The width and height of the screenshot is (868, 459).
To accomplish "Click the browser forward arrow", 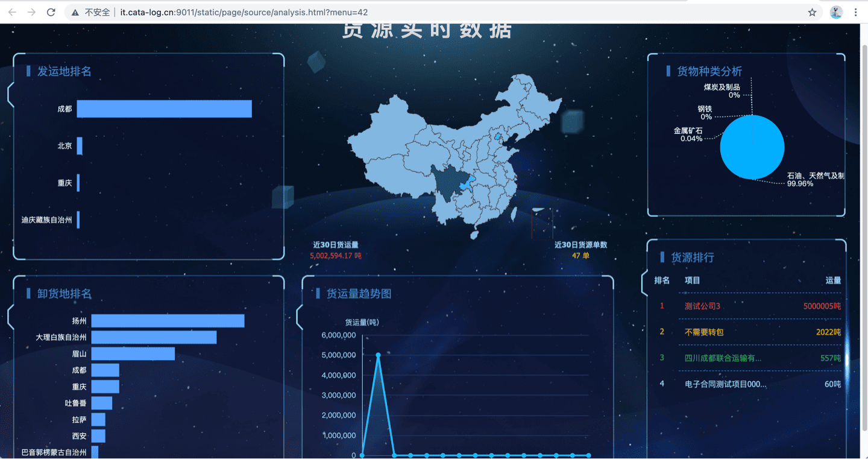I will 31,12.
